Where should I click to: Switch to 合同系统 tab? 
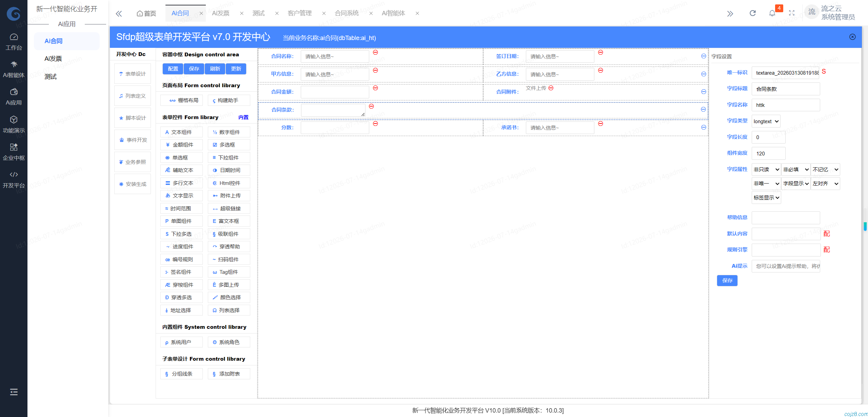click(x=347, y=13)
